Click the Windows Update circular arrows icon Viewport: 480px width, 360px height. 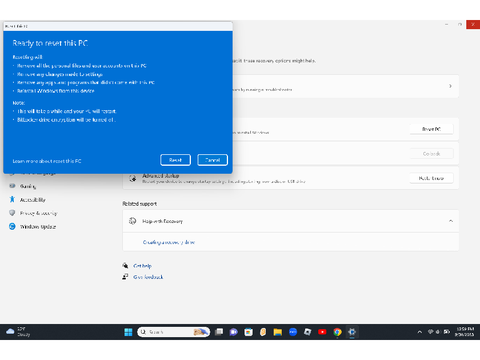click(12, 226)
